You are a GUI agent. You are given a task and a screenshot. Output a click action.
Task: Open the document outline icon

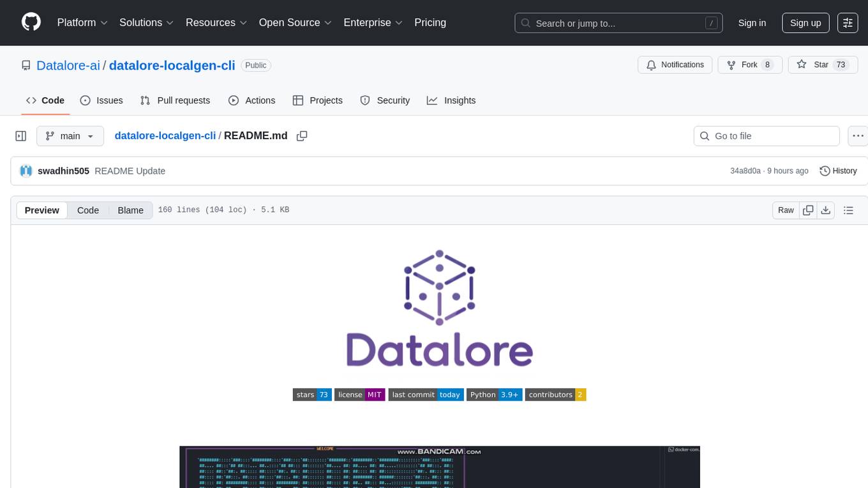click(848, 210)
